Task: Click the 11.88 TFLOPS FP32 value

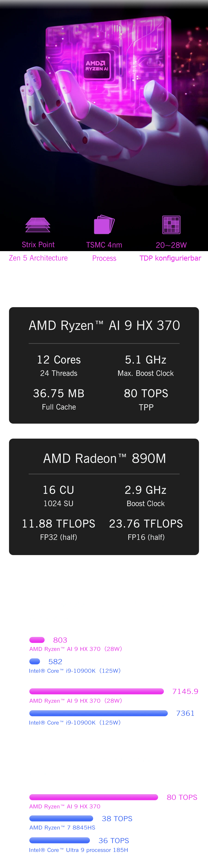Action: point(58,524)
